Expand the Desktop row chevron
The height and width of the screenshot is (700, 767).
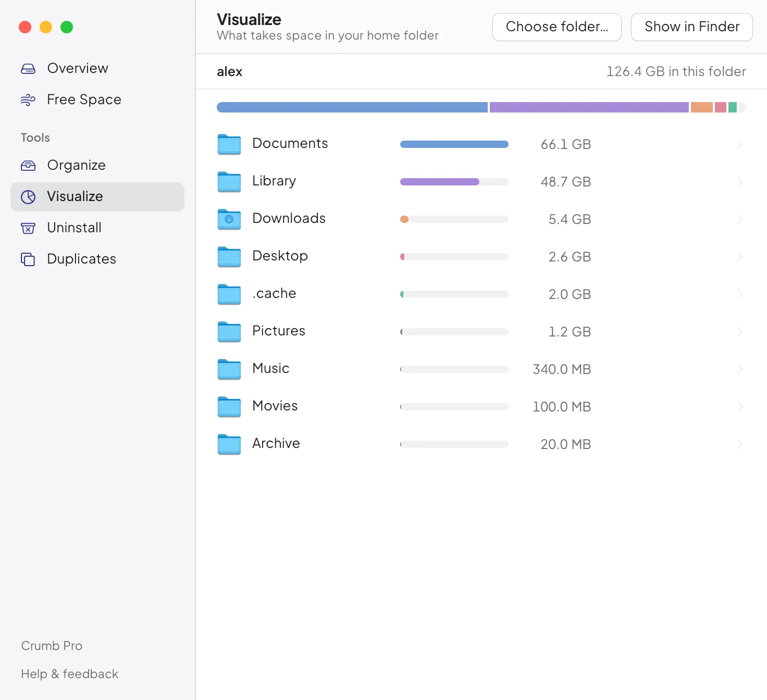tap(740, 257)
